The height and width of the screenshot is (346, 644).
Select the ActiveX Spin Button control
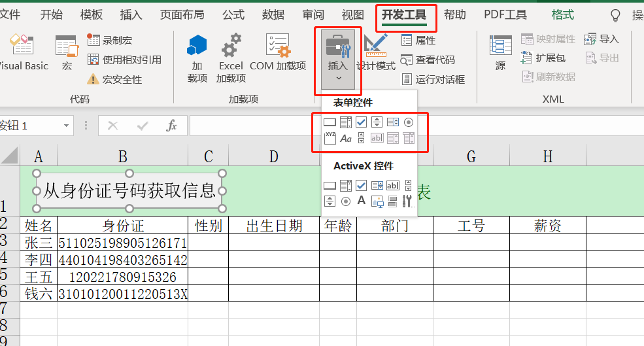[x=330, y=201]
